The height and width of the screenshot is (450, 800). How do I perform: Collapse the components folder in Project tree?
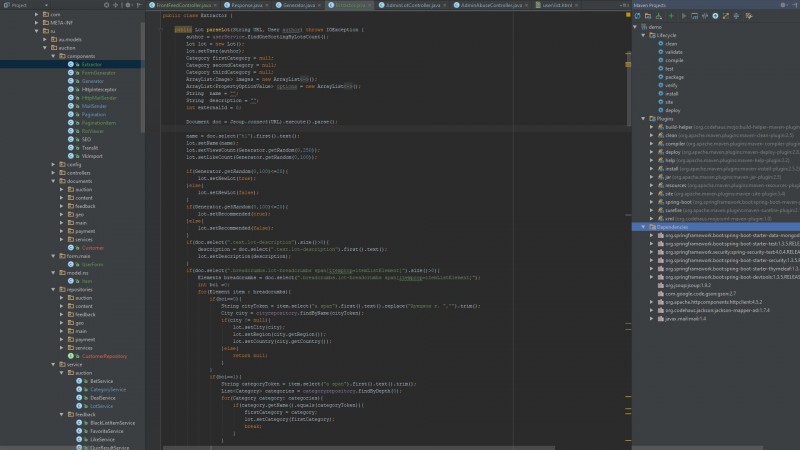pos(54,56)
